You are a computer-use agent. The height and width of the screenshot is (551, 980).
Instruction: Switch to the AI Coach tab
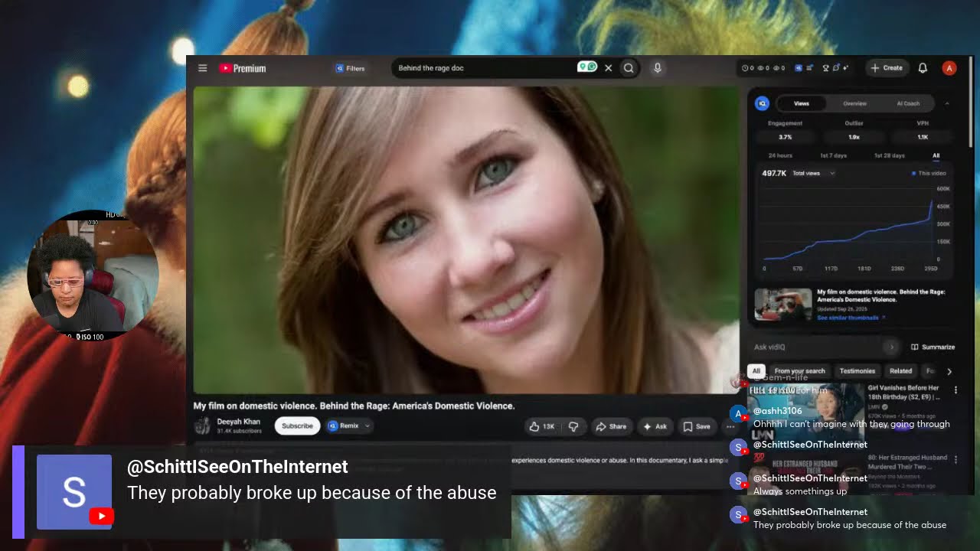coord(908,103)
